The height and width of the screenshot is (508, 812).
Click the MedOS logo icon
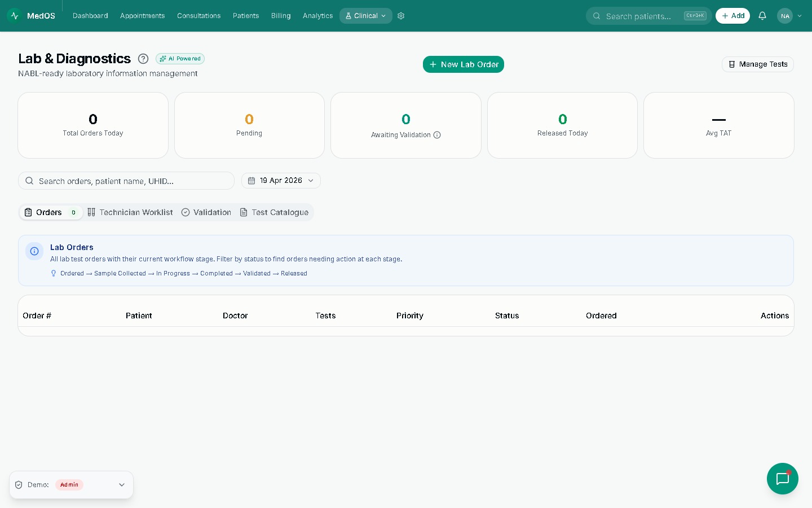[15, 16]
